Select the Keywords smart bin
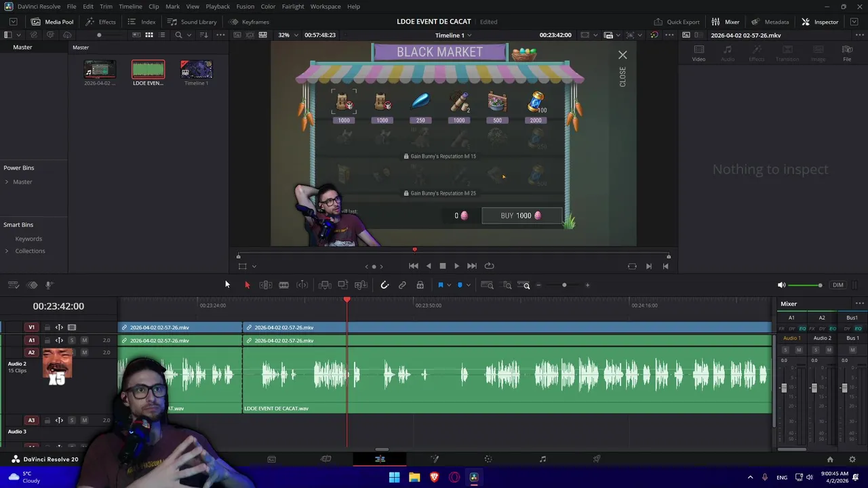Image resolution: width=868 pixels, height=488 pixels. click(28, 239)
